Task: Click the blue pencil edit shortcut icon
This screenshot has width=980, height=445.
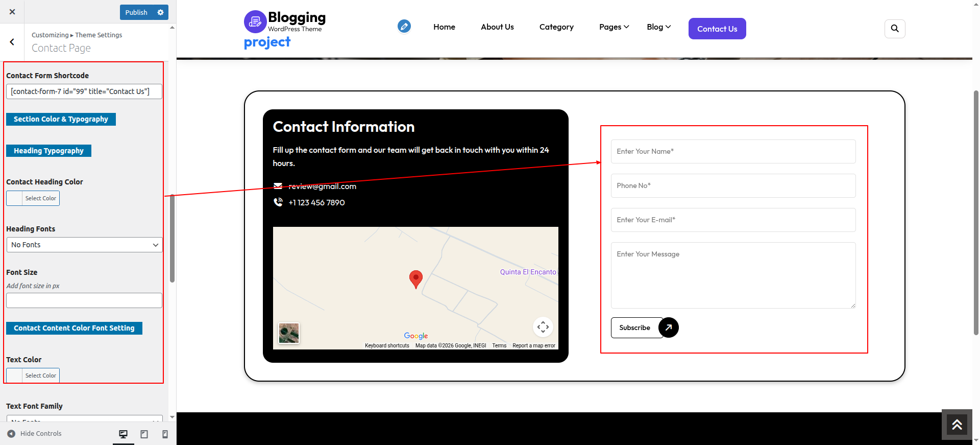Action: click(x=404, y=26)
